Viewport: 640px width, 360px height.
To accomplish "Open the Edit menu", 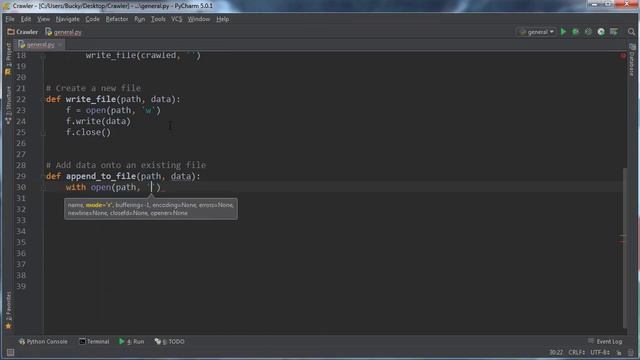I will 26,19.
